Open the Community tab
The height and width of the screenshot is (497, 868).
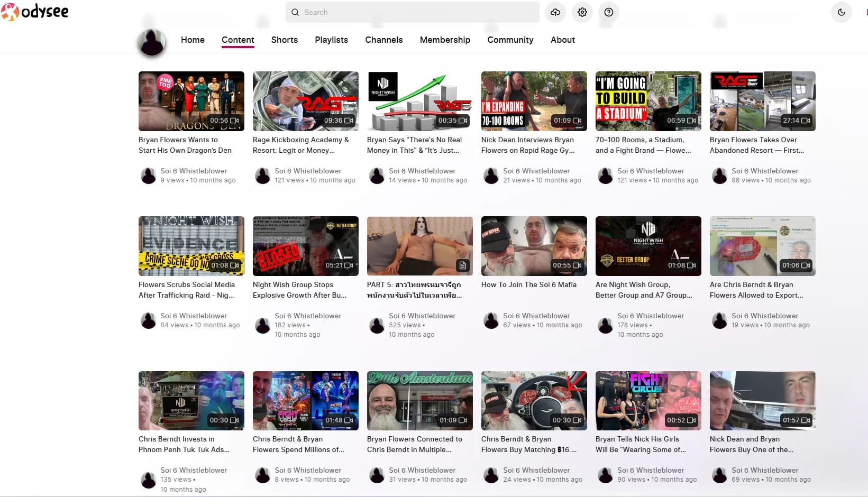coord(510,40)
